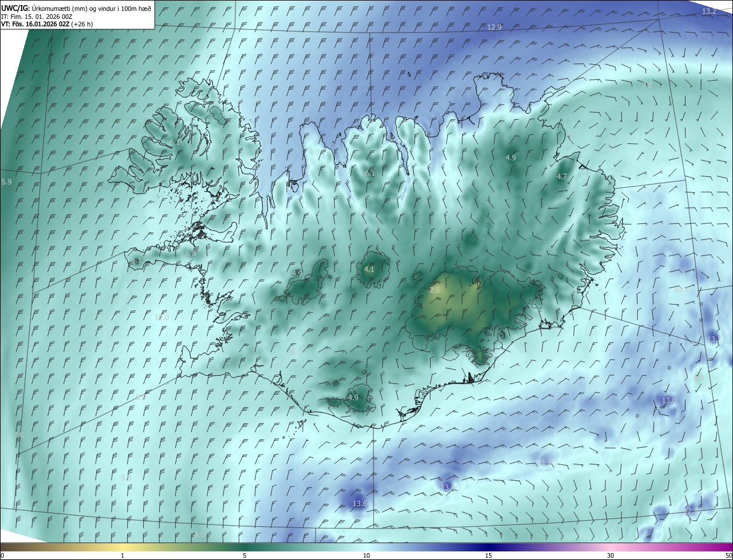
Task: Click the 0 tick on the color scale
Action: (x=2, y=555)
